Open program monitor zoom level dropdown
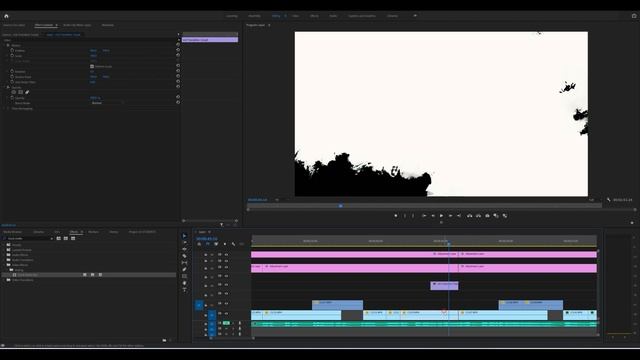 click(277, 200)
